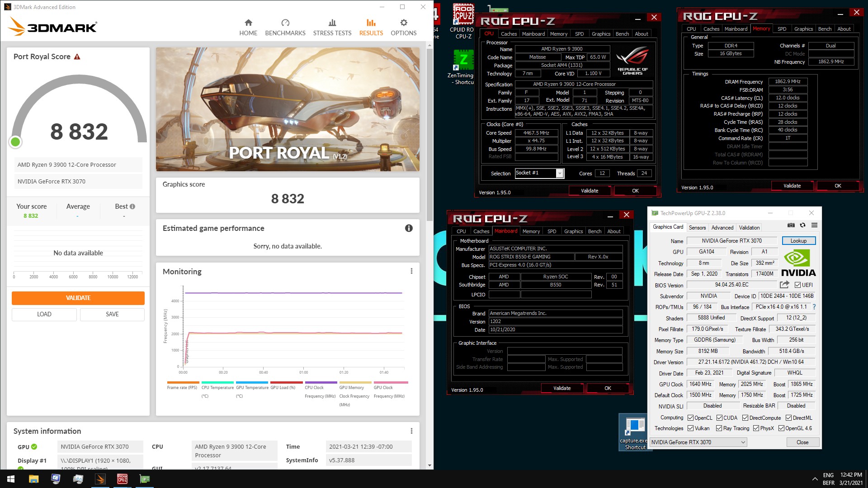Open CPUID ROG CPU-Z desktop shortcut
Viewport: 868px width, 488px height.
click(x=463, y=21)
